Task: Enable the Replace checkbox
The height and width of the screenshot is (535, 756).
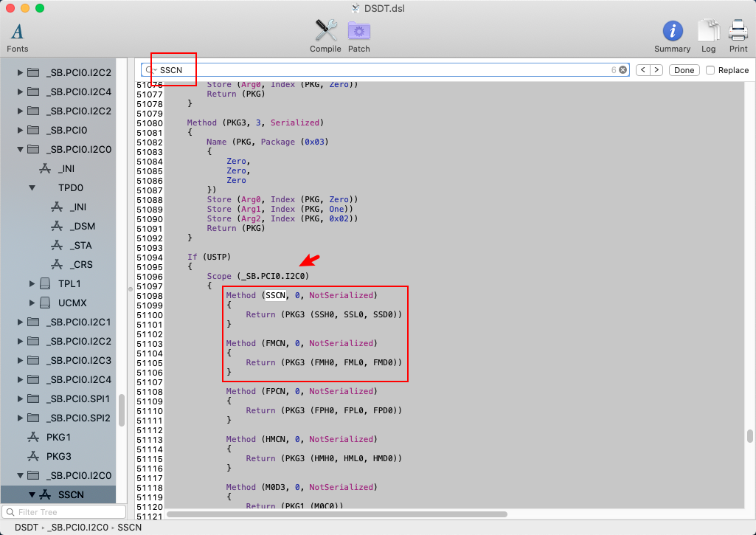Action: pos(710,70)
